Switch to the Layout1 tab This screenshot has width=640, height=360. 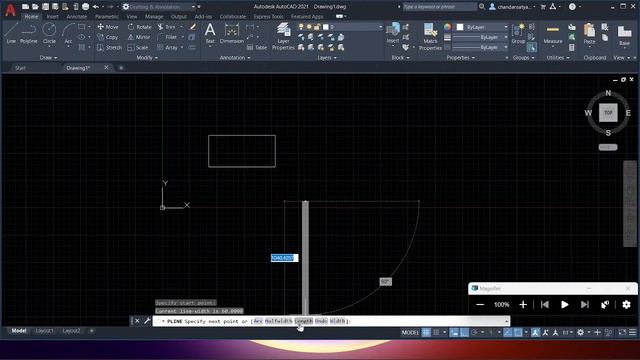coord(44,331)
